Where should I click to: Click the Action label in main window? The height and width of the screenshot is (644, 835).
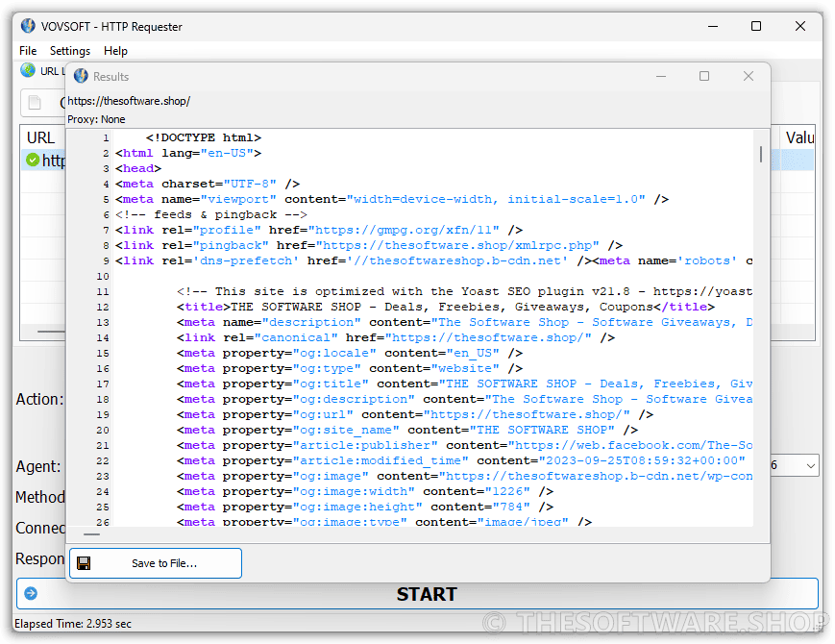[x=39, y=399]
